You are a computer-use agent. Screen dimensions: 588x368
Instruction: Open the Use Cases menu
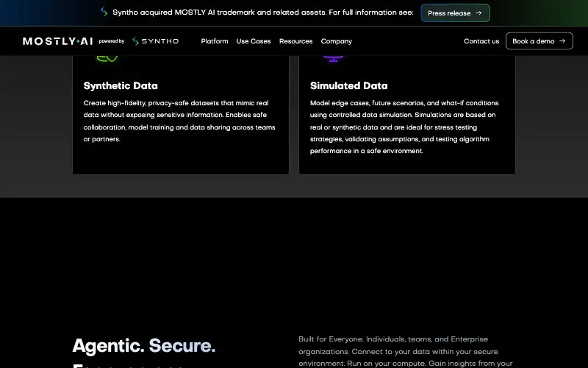[x=254, y=41]
